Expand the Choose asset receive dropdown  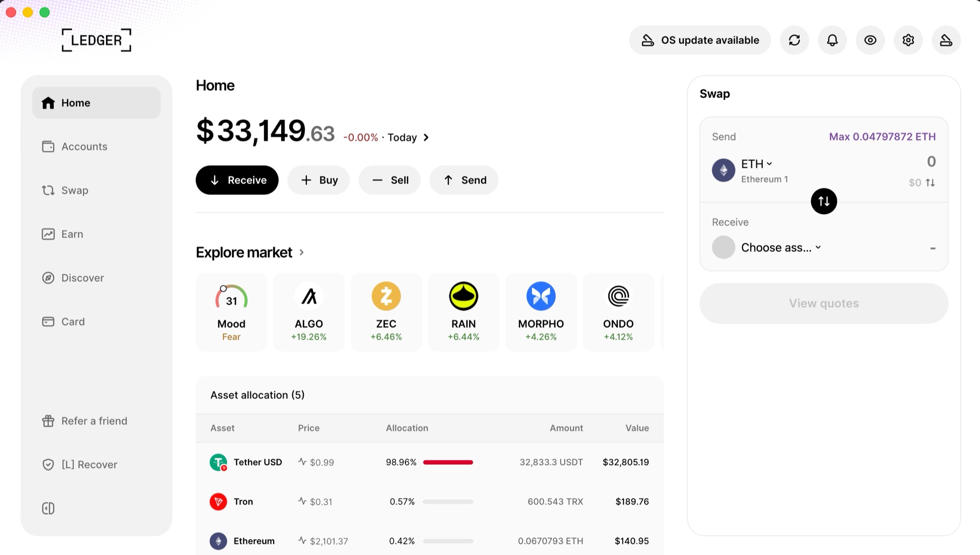click(x=781, y=247)
